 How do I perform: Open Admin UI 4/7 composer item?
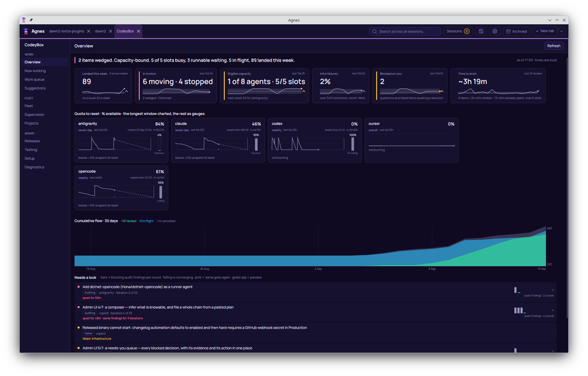click(x=315, y=312)
